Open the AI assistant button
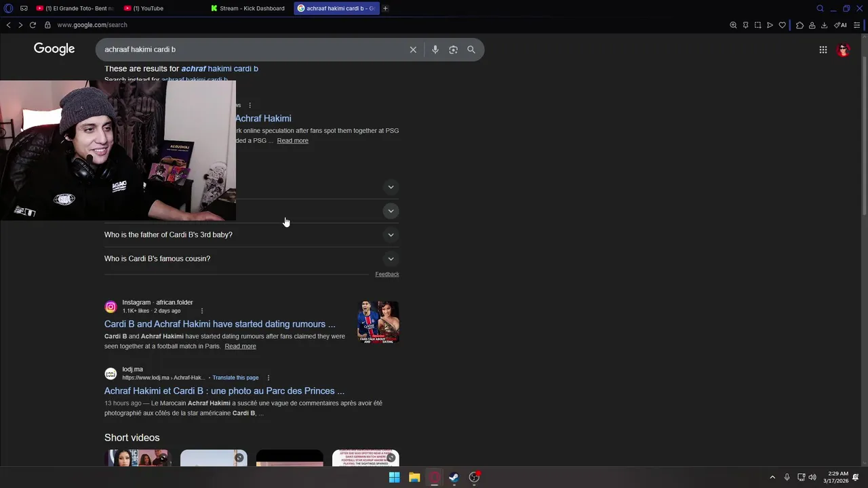Viewport: 868px width, 488px height. point(840,25)
